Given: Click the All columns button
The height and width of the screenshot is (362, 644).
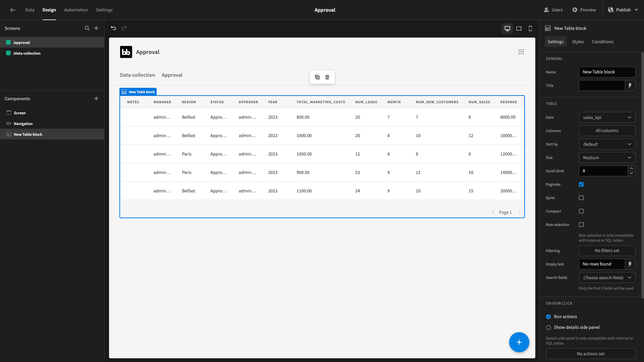Looking at the screenshot, I should pyautogui.click(x=607, y=131).
